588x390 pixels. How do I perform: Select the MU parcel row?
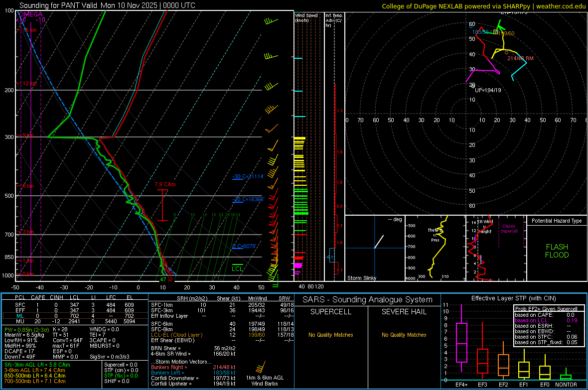point(75,321)
